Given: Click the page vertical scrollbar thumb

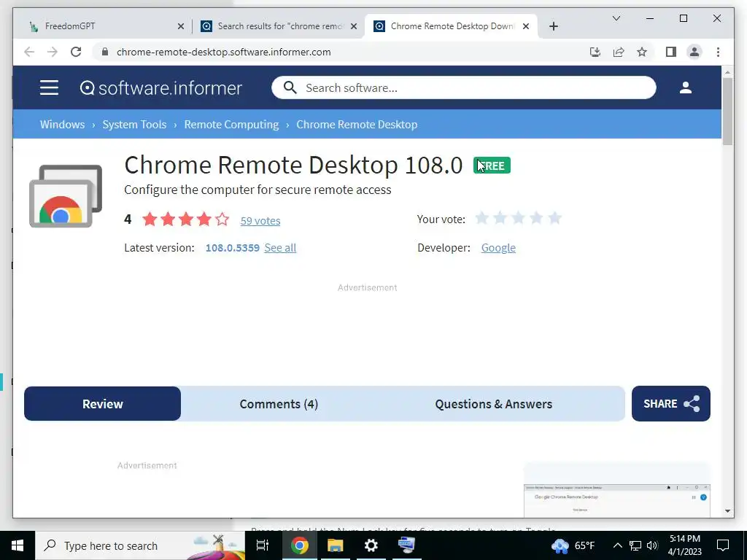Looking at the screenshot, I should [727, 112].
